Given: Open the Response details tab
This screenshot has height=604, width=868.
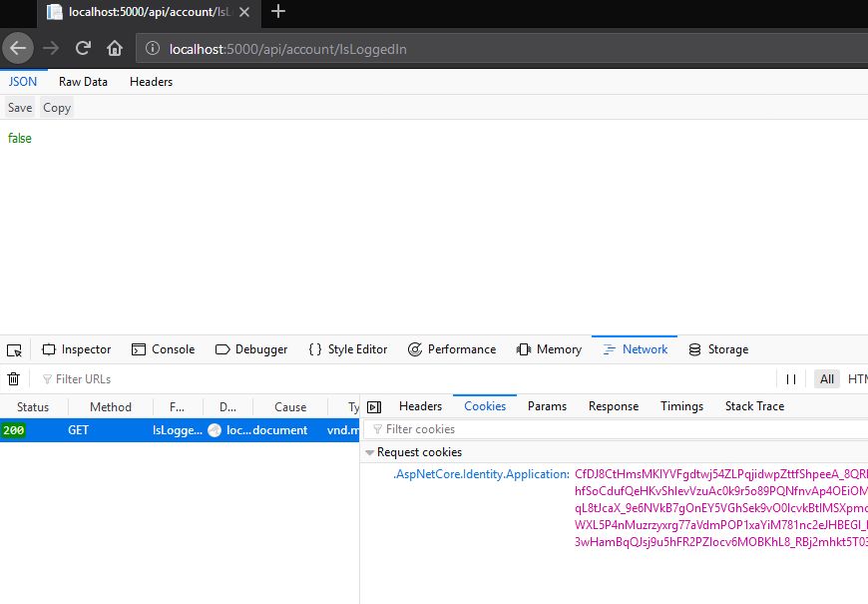Looking at the screenshot, I should [614, 406].
